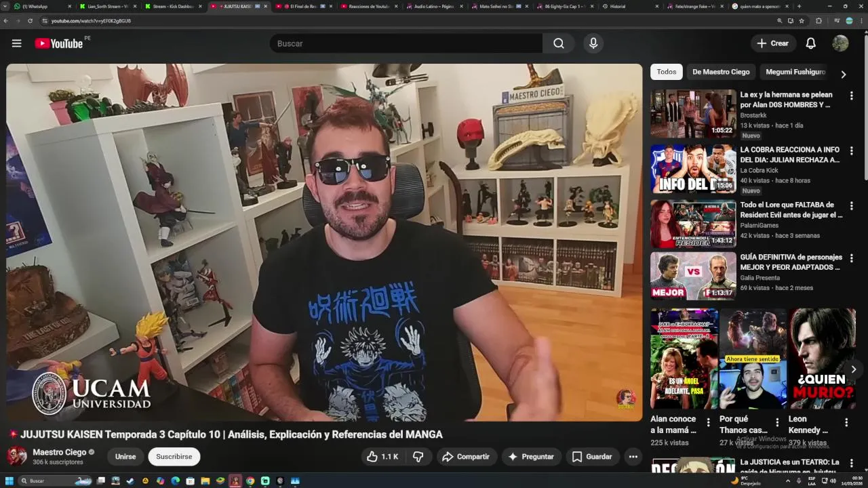
Task: Open File Explorer from taskbar
Action: tap(205, 481)
